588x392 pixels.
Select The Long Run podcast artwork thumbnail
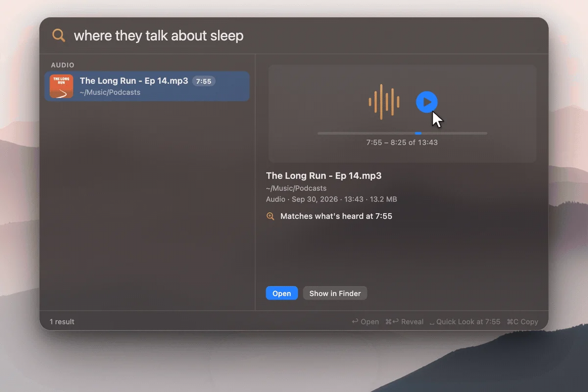click(62, 86)
